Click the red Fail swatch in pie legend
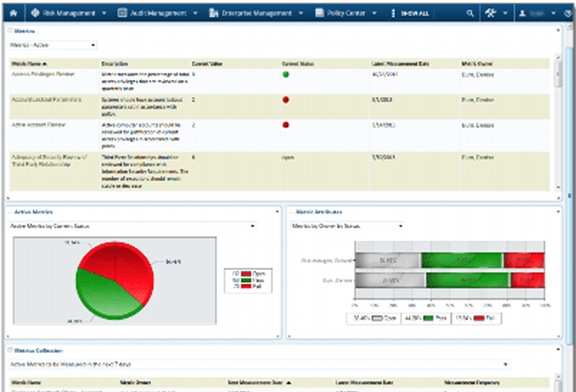The height and width of the screenshot is (392, 576). pyautogui.click(x=245, y=286)
